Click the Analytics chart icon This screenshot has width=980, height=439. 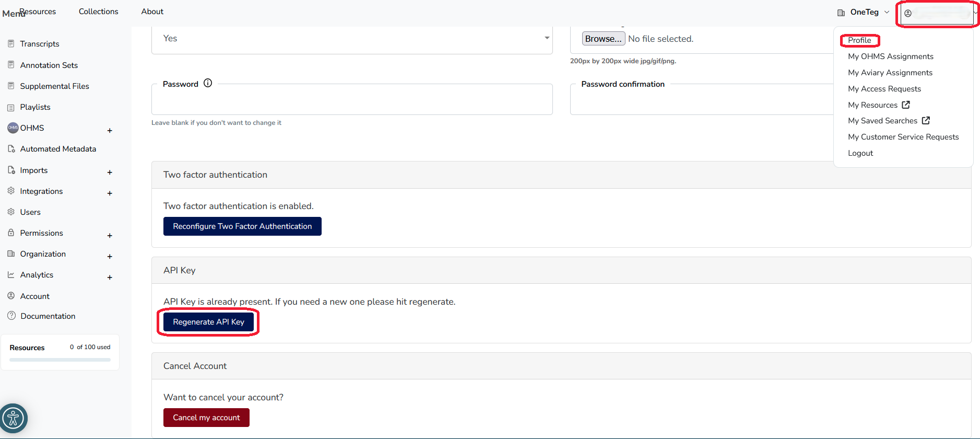point(11,274)
